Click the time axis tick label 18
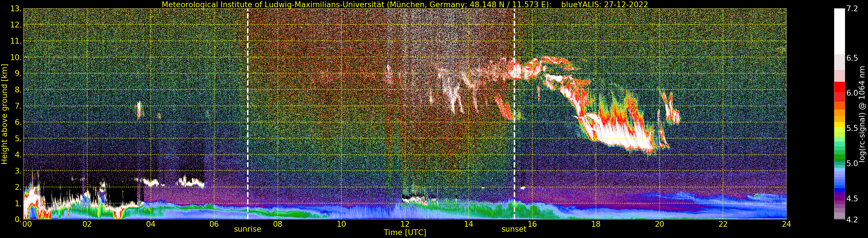 [596, 224]
